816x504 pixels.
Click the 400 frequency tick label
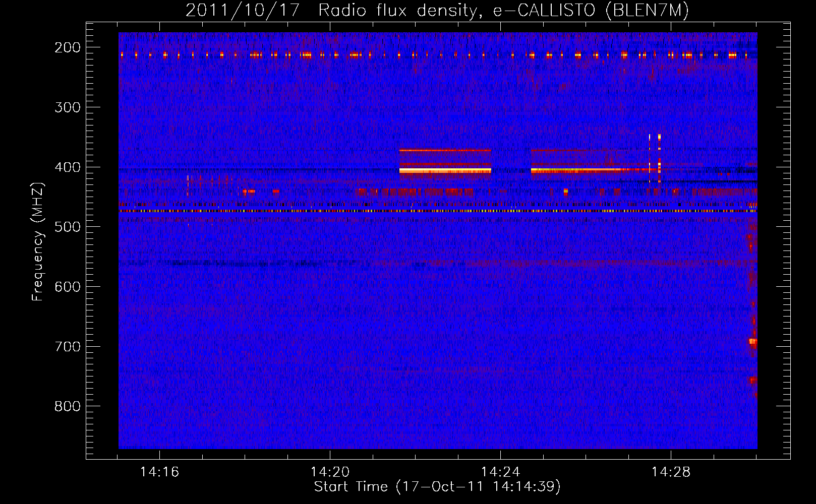pyautogui.click(x=68, y=167)
